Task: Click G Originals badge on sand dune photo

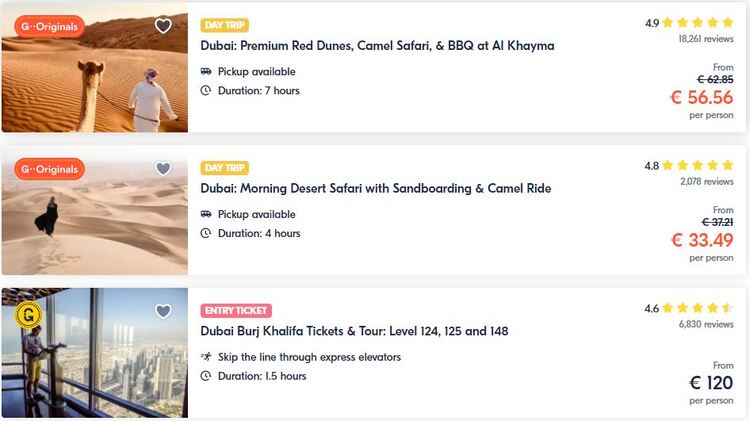Action: [49, 169]
